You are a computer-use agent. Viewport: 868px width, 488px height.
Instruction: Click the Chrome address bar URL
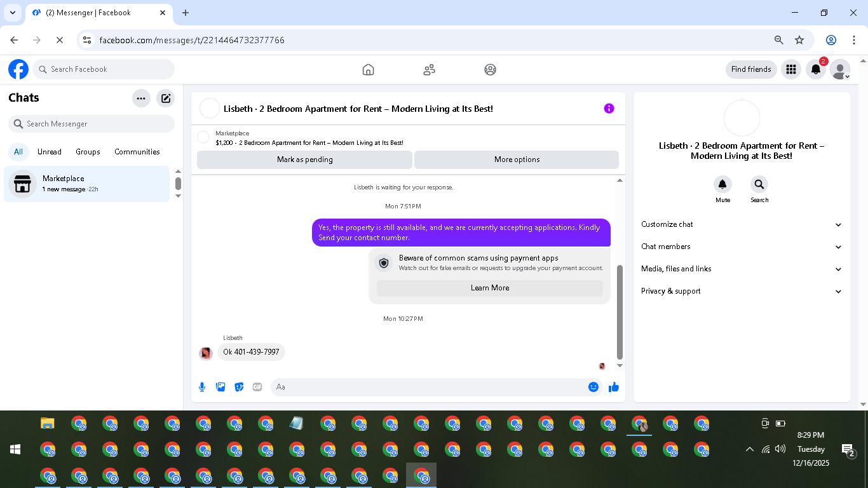[x=192, y=40]
